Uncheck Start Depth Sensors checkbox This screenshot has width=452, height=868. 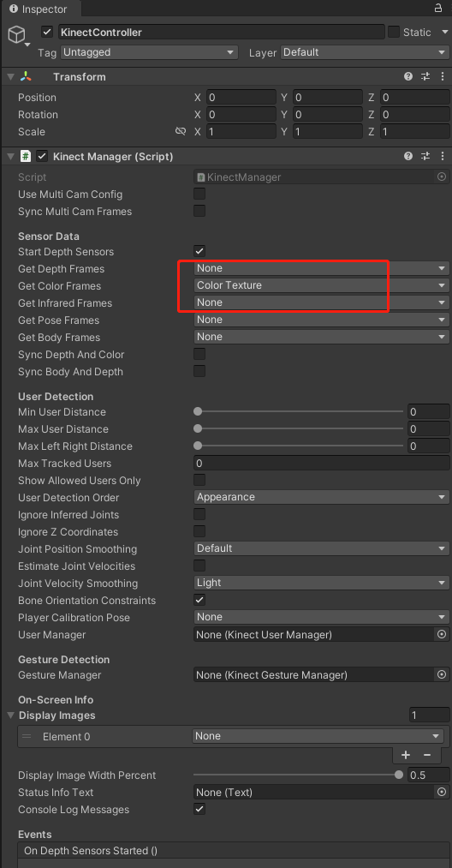[x=199, y=251]
